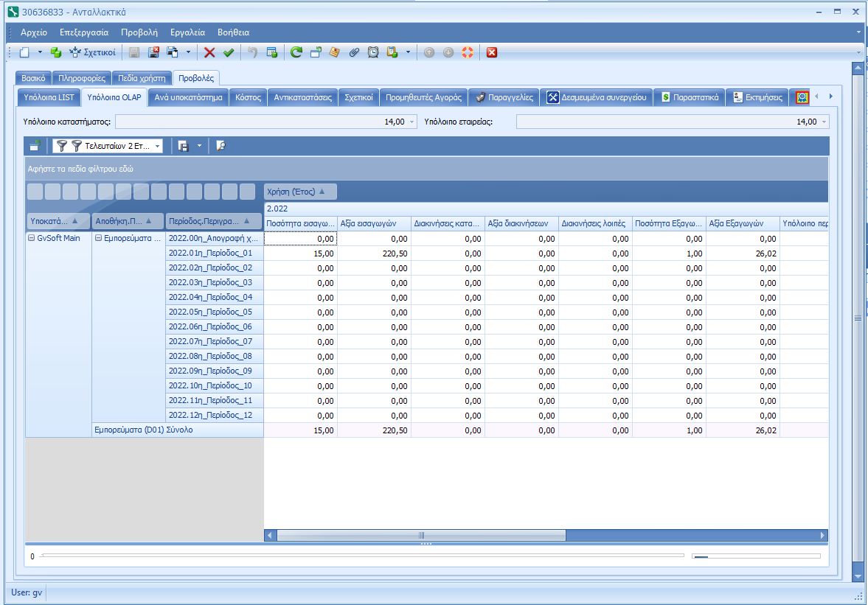The image size is (868, 605).
Task: Click the window with green arrow icon
Action: tap(316, 52)
